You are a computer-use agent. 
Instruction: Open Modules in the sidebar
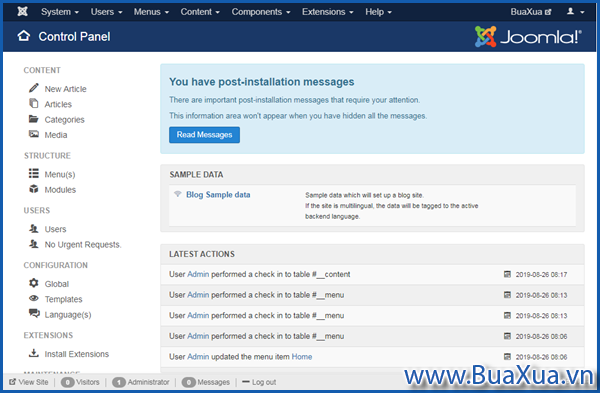pyautogui.click(x=60, y=190)
